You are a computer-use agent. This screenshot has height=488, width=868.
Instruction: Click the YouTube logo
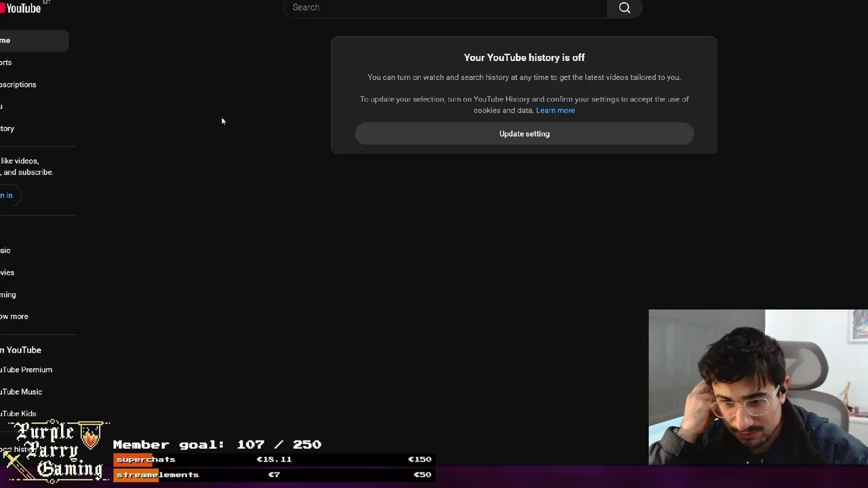click(20, 7)
